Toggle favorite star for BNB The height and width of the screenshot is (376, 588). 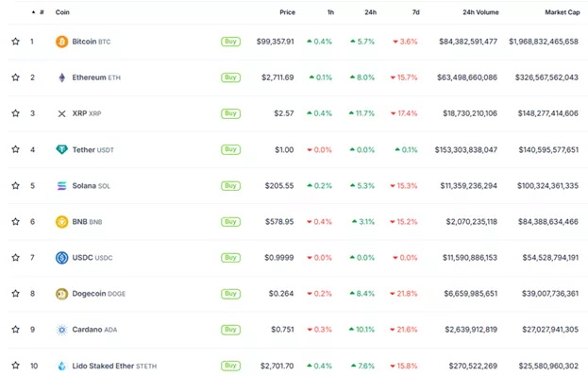tap(15, 221)
